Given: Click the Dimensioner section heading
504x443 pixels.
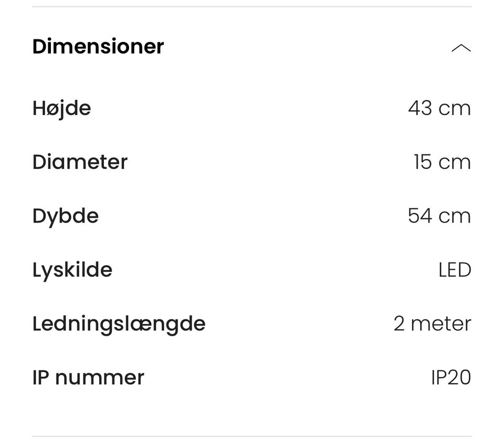Looking at the screenshot, I should (98, 46).
